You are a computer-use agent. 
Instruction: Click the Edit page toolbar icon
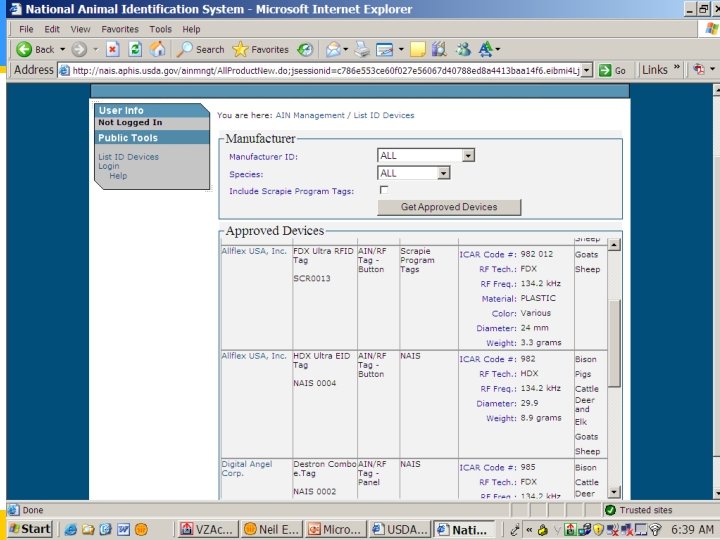(385, 50)
